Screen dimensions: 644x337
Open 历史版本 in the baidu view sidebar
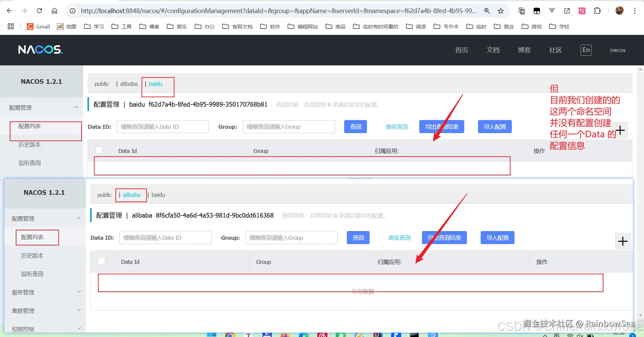pos(30,145)
